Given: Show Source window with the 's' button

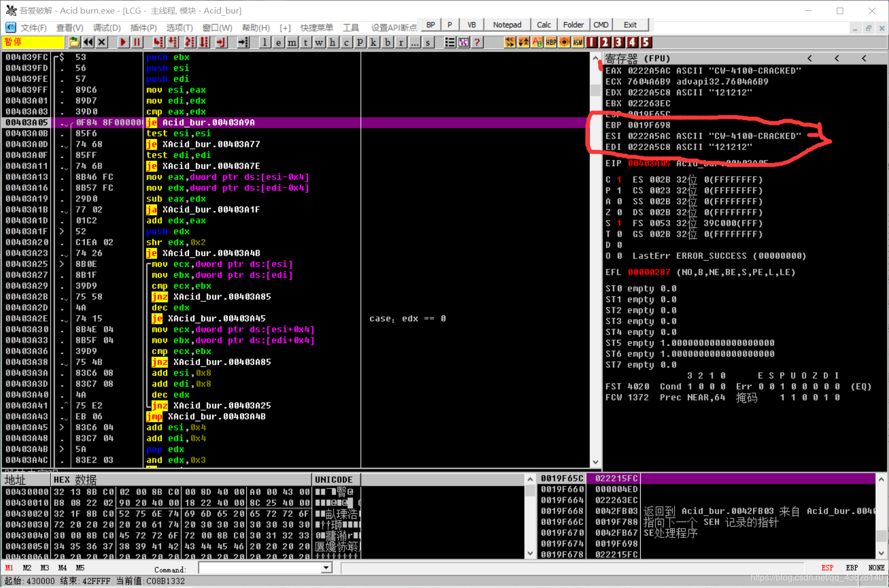Looking at the screenshot, I should point(428,42).
